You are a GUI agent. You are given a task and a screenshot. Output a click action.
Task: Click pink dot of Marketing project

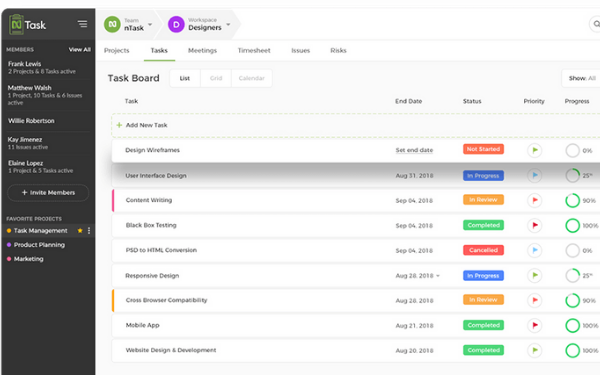9,259
